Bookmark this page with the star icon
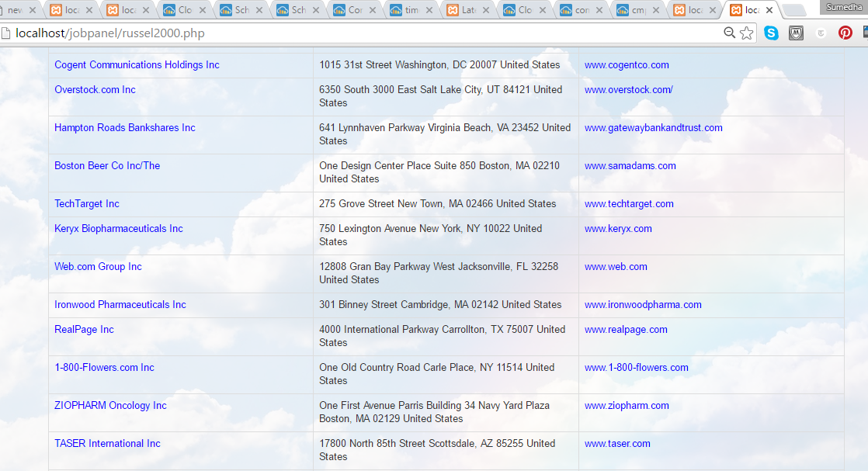This screenshot has width=868, height=471. point(747,33)
